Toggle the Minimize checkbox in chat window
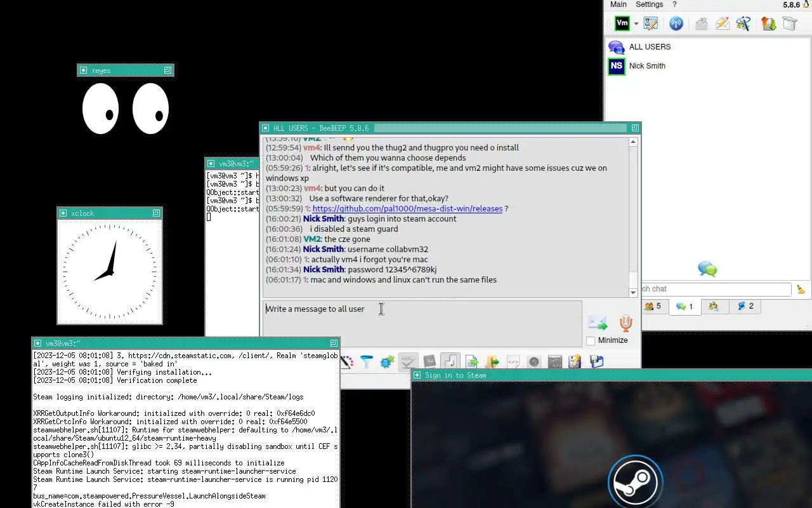 591,341
